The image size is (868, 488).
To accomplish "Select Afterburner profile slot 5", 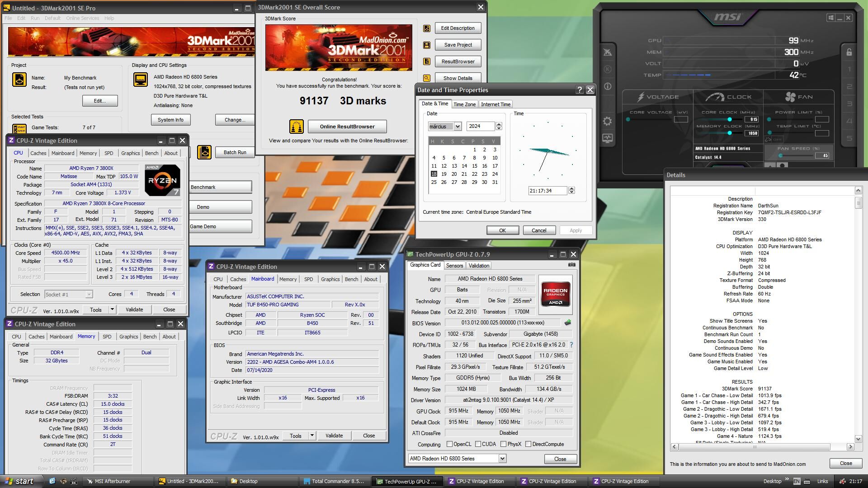I will point(849,138).
